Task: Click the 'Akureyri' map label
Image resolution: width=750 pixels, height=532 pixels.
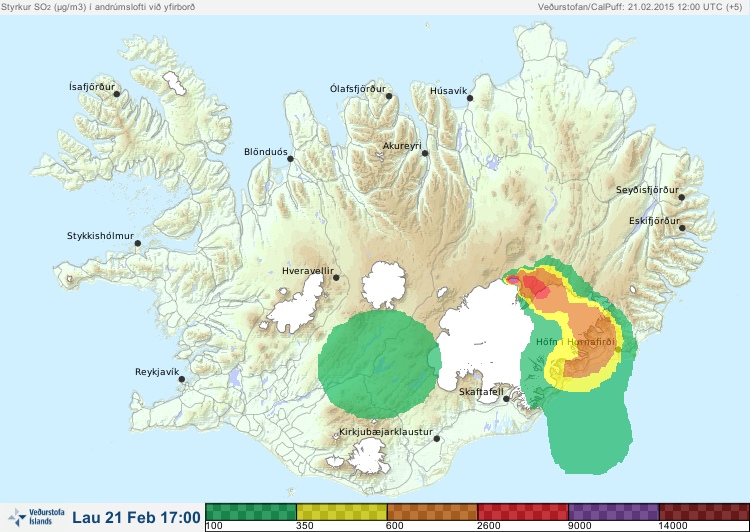Action: pyautogui.click(x=402, y=146)
